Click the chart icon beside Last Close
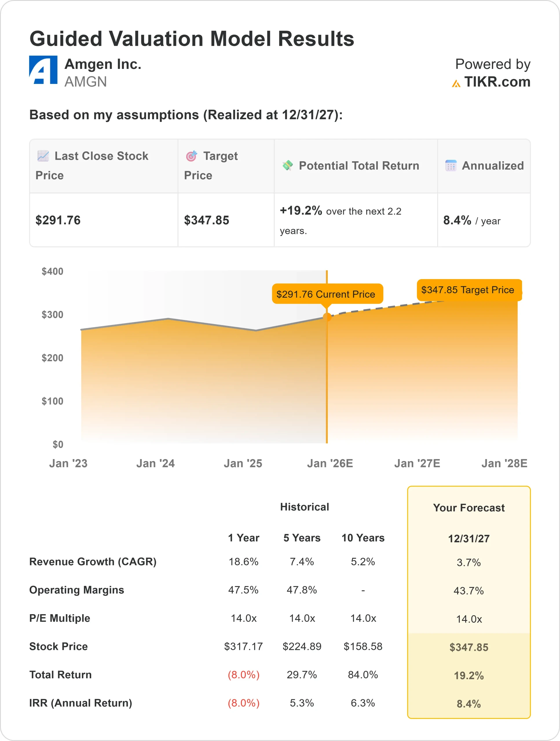 43,156
